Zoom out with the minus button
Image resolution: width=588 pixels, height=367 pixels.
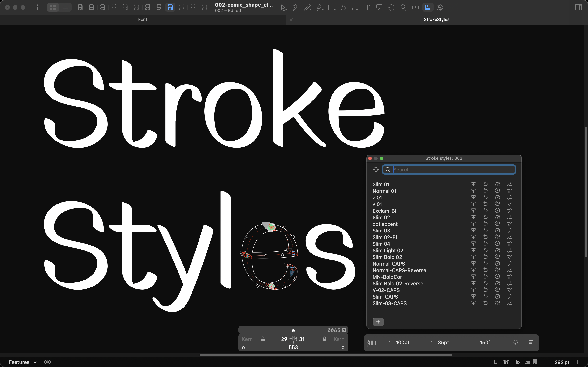pyautogui.click(x=547, y=362)
